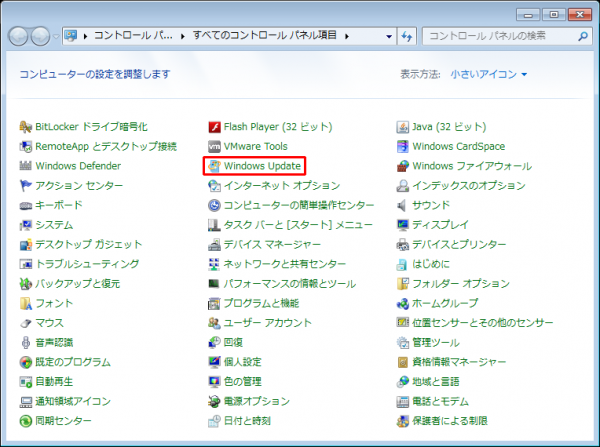Open the ディスプレイ link
The width and height of the screenshot is (600, 447).
440,225
